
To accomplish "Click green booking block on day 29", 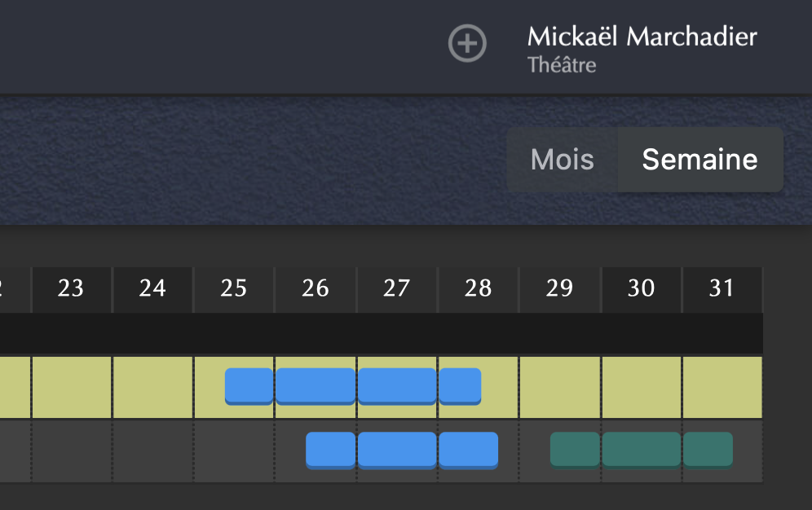I will pyautogui.click(x=576, y=449).
